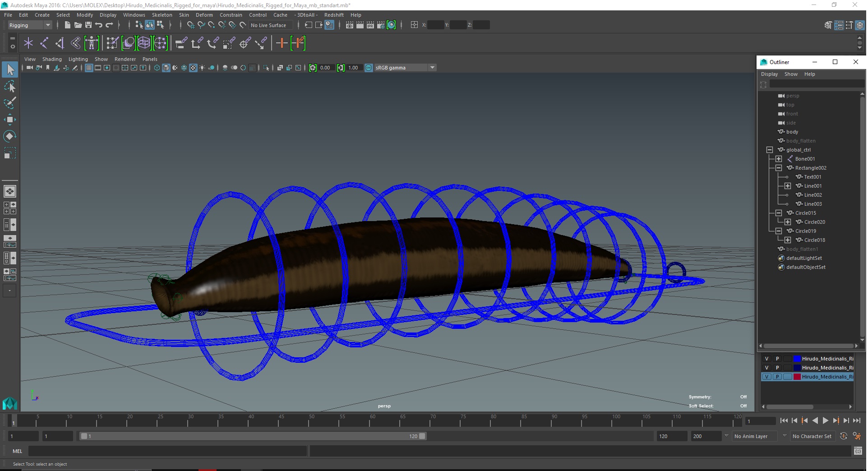The width and height of the screenshot is (868, 471).
Task: Open the viewport Renderer menu
Action: [x=125, y=59]
